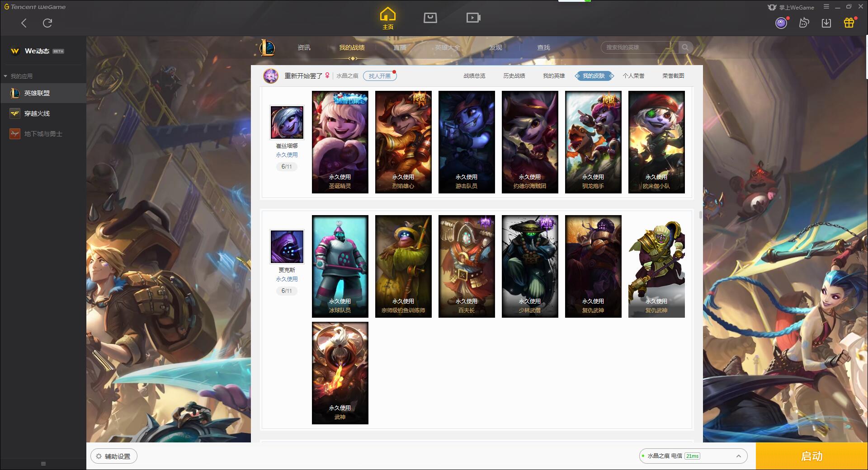The image size is (868, 470).
Task: Switch to 战绩总览 sub-tab
Action: pyautogui.click(x=474, y=76)
